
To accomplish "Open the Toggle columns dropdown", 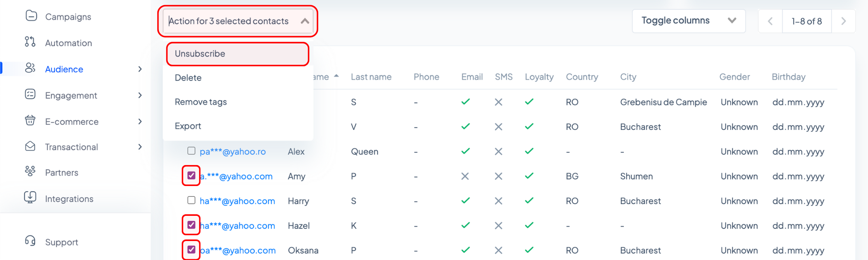I will pyautogui.click(x=689, y=21).
